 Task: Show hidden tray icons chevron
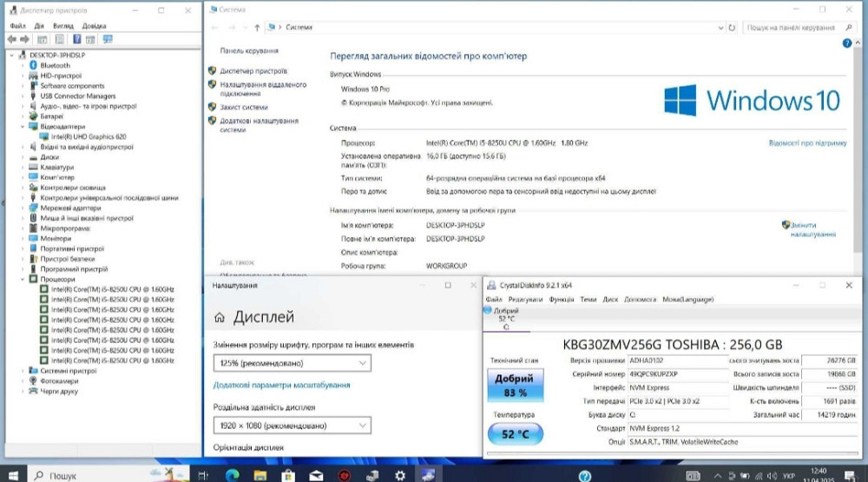pos(718,476)
